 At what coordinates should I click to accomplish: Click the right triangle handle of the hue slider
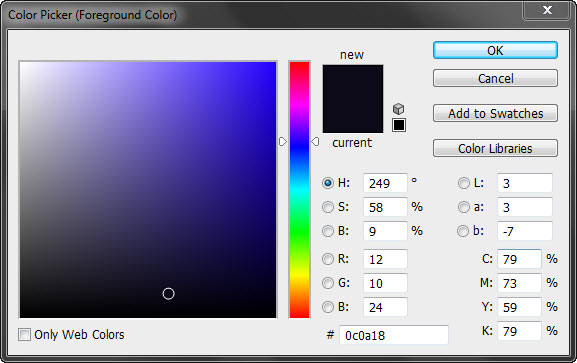pyautogui.click(x=315, y=142)
